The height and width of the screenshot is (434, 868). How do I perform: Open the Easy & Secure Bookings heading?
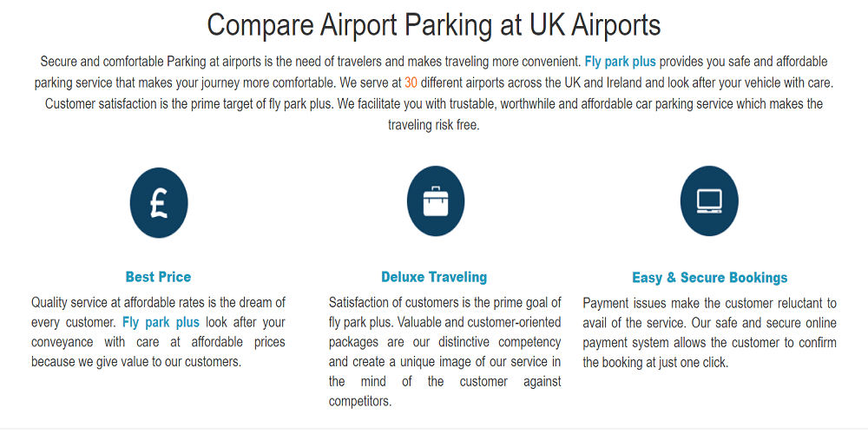[x=709, y=278]
